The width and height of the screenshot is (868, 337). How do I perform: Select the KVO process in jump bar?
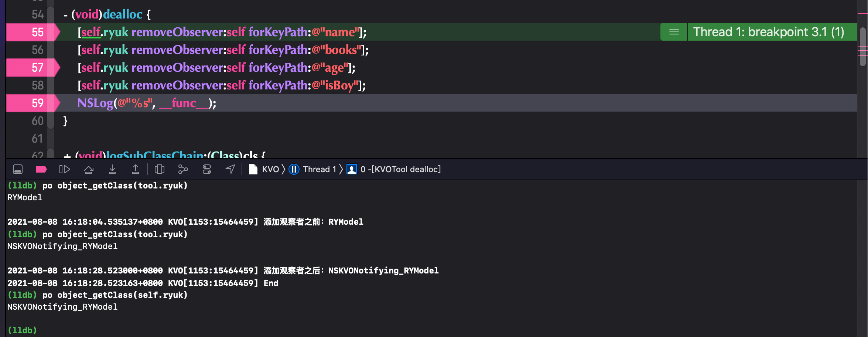(264, 169)
